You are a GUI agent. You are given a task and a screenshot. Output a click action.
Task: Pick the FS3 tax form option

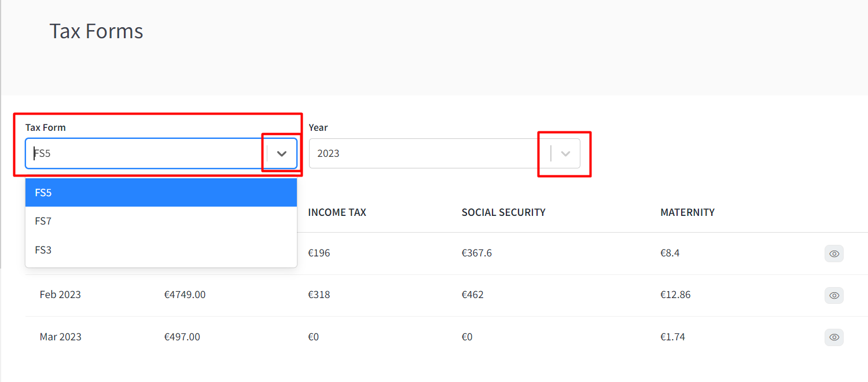[x=161, y=250]
